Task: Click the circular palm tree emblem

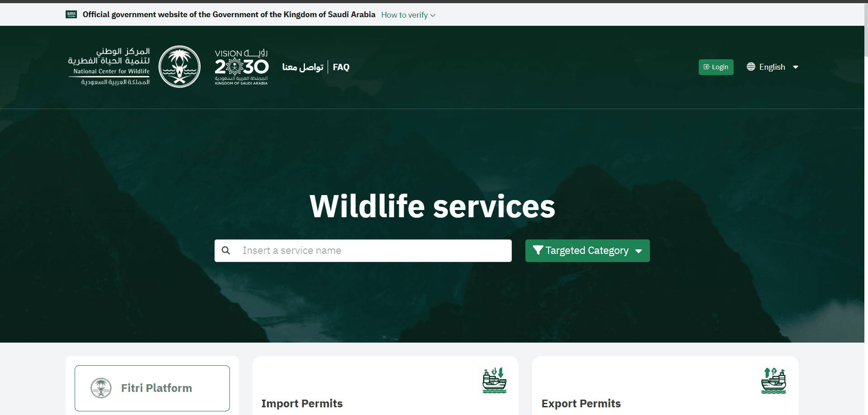Action: 179,66
